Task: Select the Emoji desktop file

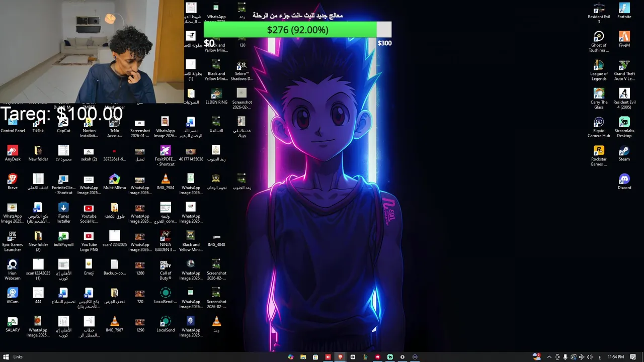Action: (x=89, y=267)
